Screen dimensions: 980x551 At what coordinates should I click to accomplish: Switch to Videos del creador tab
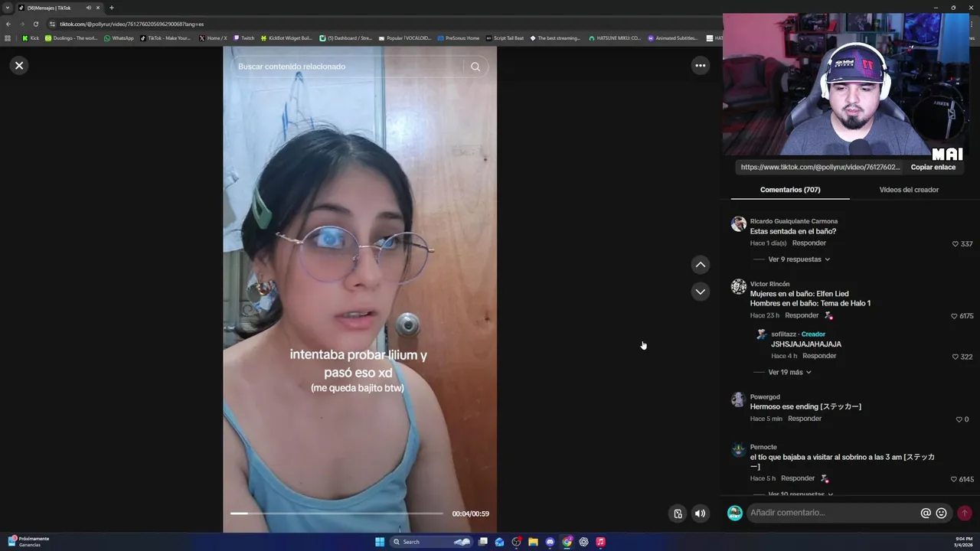pyautogui.click(x=909, y=190)
